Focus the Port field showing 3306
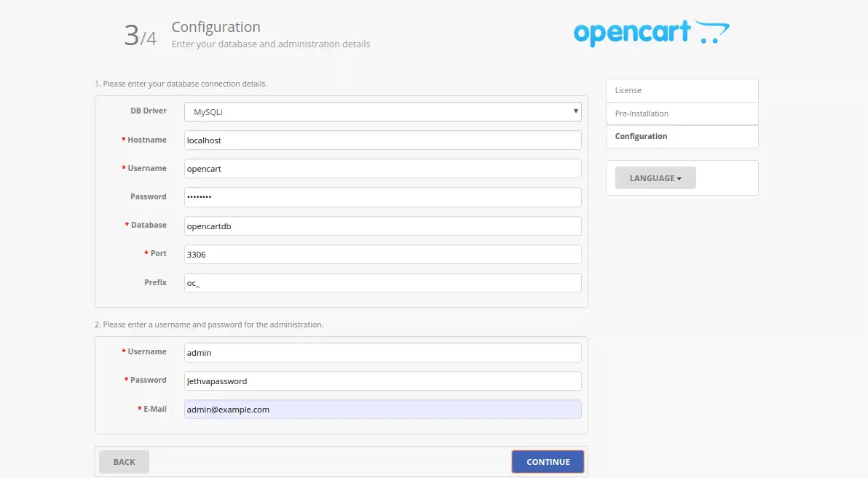The image size is (868, 478). (x=382, y=255)
